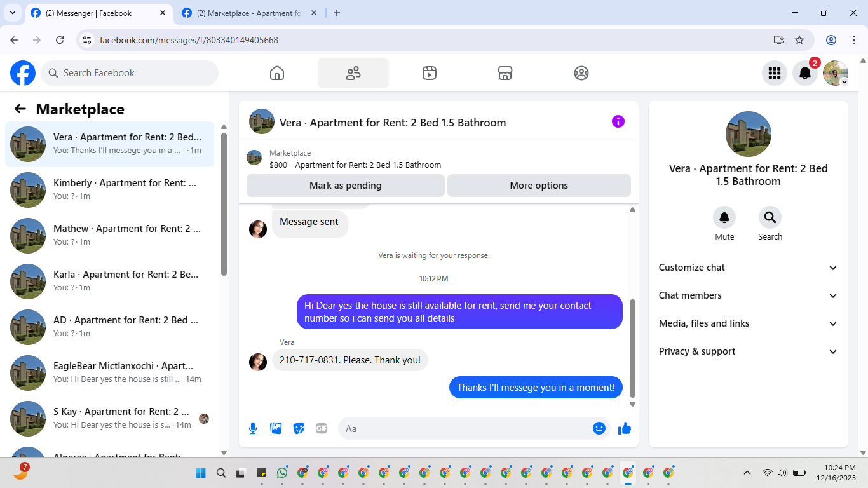This screenshot has width=868, height=488.
Task: Attach a photo with the image icon
Action: pos(276,428)
